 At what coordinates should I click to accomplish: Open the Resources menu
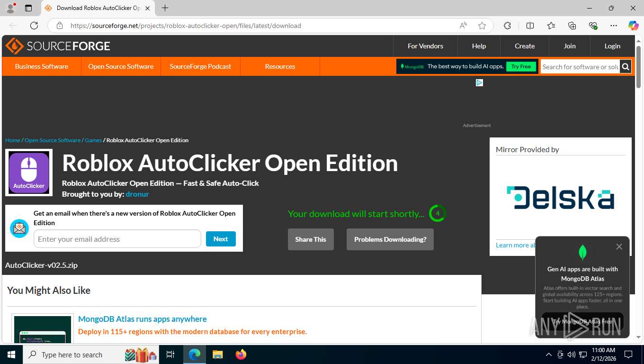click(x=280, y=66)
